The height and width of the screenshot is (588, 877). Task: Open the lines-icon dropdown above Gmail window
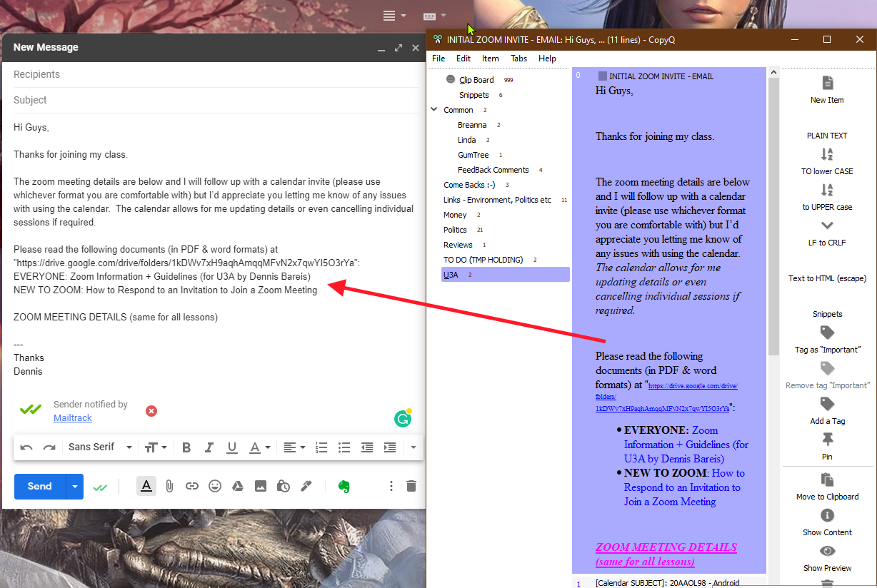coord(394,16)
